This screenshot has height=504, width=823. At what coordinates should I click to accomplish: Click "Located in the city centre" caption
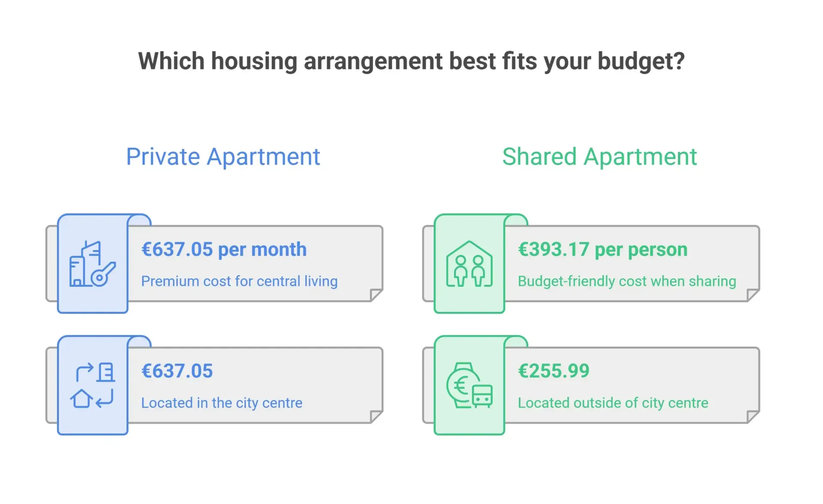coord(222,403)
